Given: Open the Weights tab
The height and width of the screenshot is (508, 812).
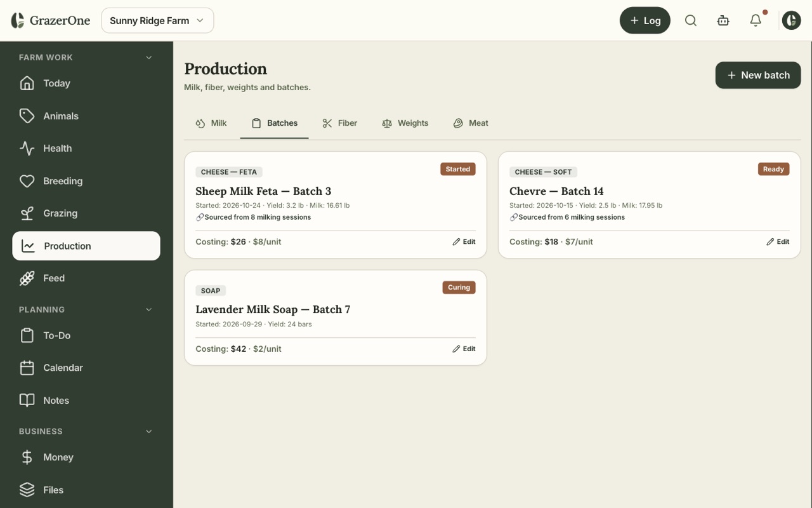Looking at the screenshot, I should (405, 123).
